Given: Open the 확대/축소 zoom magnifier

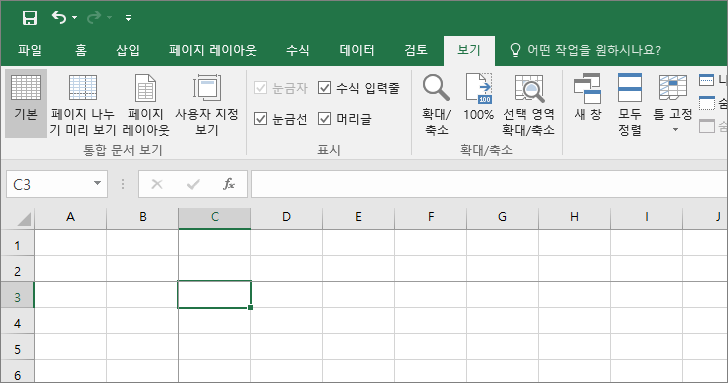Looking at the screenshot, I should point(436,104).
